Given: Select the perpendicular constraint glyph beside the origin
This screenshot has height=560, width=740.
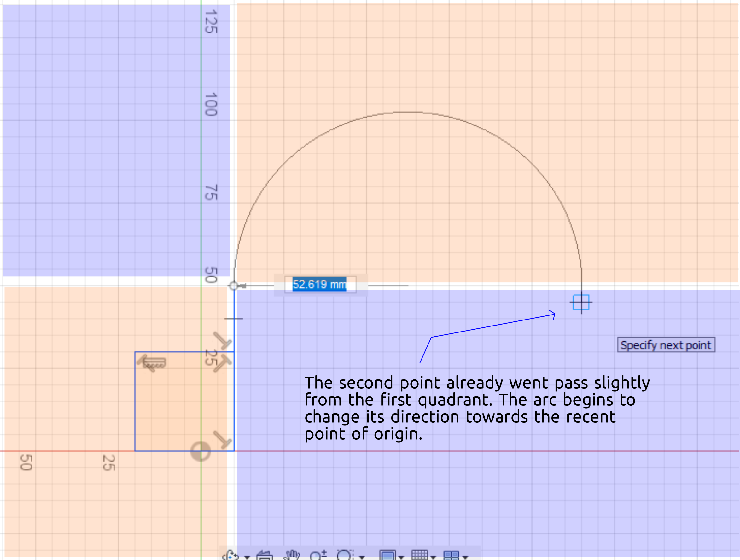Looking at the screenshot, I should pos(223,440).
